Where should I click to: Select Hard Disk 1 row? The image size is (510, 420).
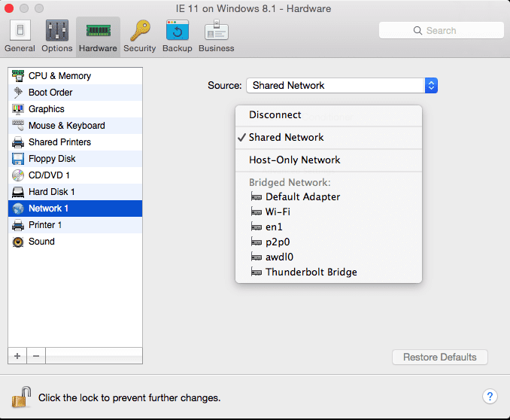[75, 192]
